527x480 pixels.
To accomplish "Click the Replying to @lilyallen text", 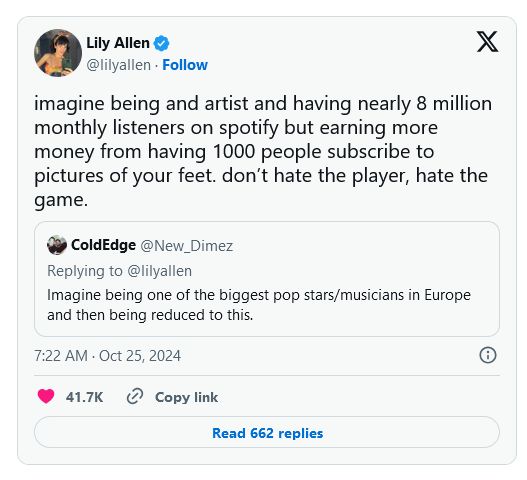I will tap(119, 271).
